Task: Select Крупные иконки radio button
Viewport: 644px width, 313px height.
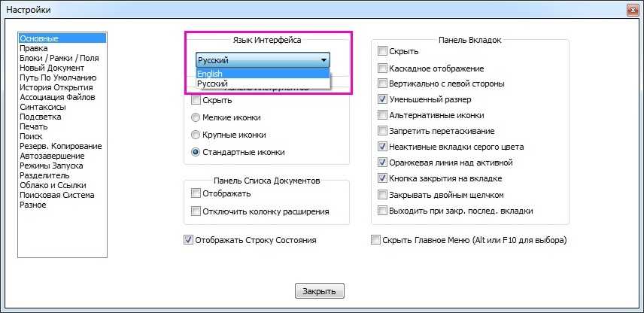Action: point(196,135)
